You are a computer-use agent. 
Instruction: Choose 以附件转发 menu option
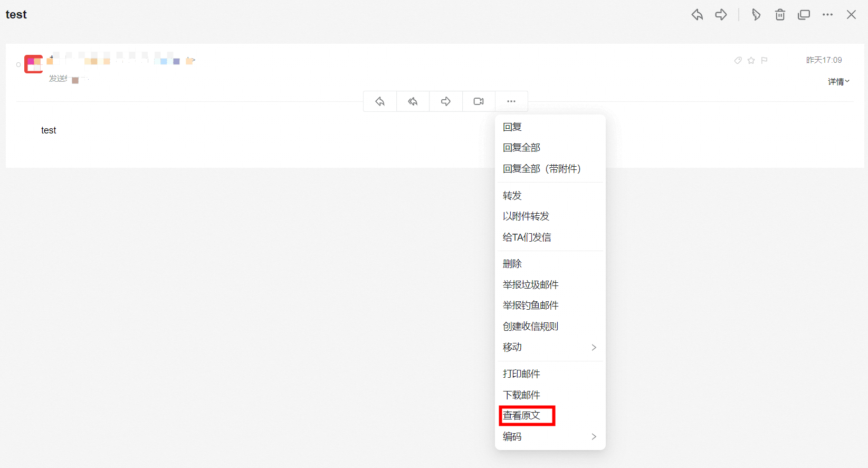(550, 216)
